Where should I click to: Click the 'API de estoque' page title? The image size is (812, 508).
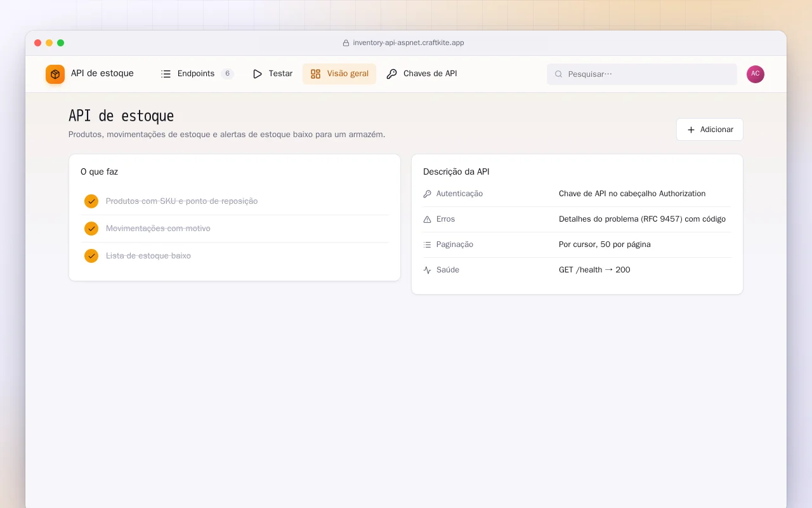click(x=121, y=116)
